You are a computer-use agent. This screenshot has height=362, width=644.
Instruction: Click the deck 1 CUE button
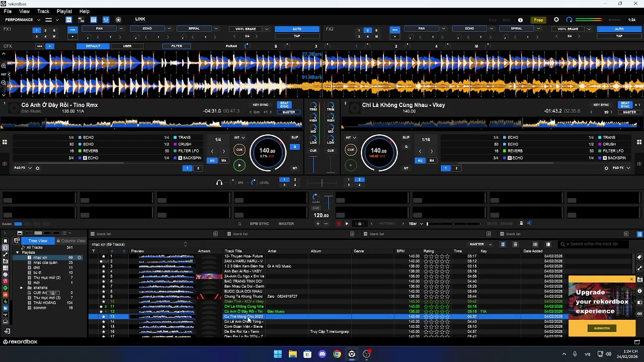[239, 150]
